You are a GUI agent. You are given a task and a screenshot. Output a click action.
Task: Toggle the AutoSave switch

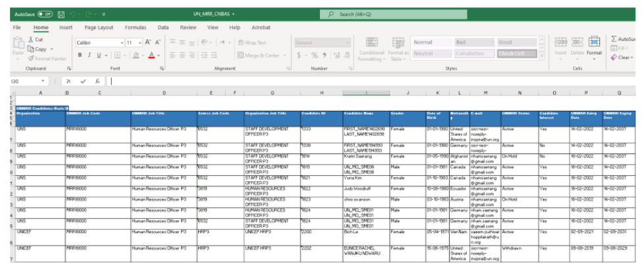tap(45, 13)
